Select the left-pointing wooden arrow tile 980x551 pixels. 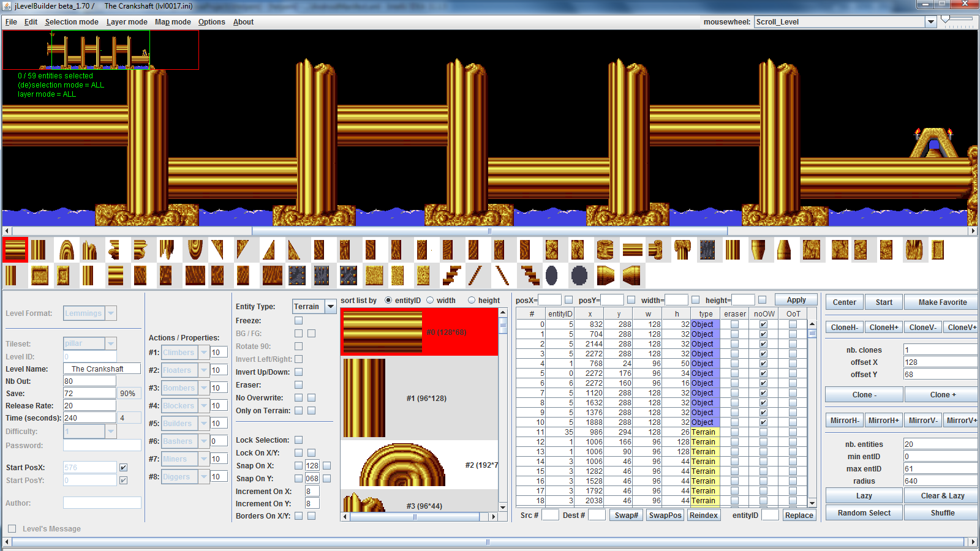pos(631,275)
